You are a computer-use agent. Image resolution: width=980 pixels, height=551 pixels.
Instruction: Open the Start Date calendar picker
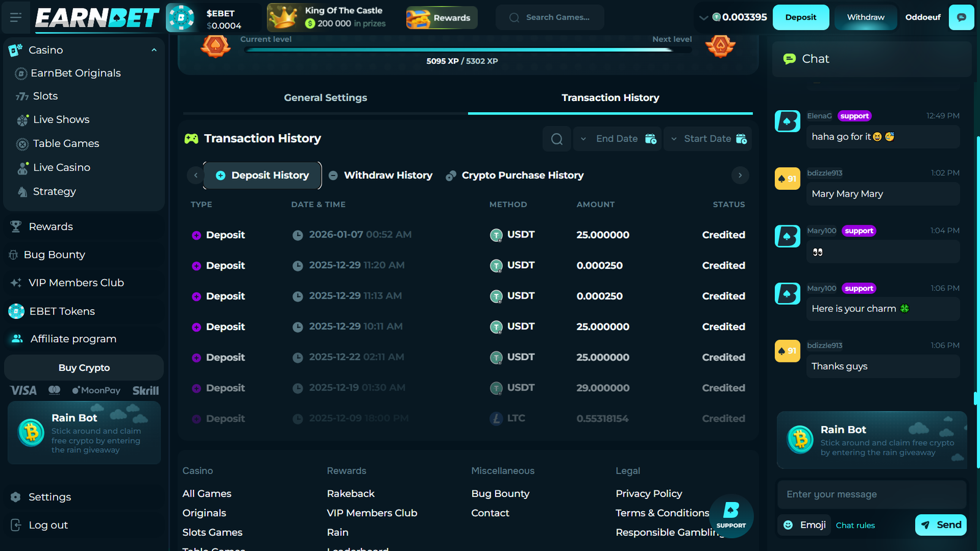tap(741, 139)
